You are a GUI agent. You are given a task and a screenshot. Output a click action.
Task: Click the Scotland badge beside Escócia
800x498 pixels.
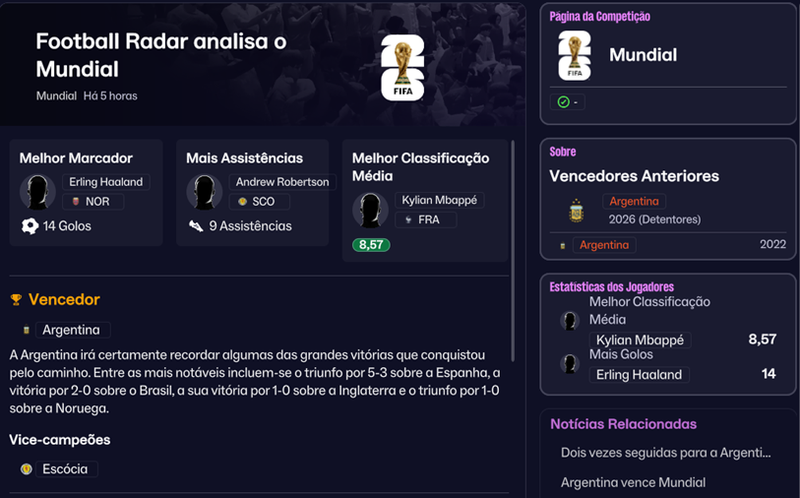(x=26, y=469)
